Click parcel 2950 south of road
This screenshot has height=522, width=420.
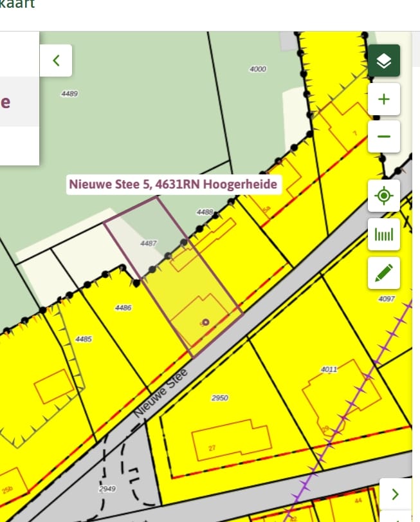(x=219, y=398)
